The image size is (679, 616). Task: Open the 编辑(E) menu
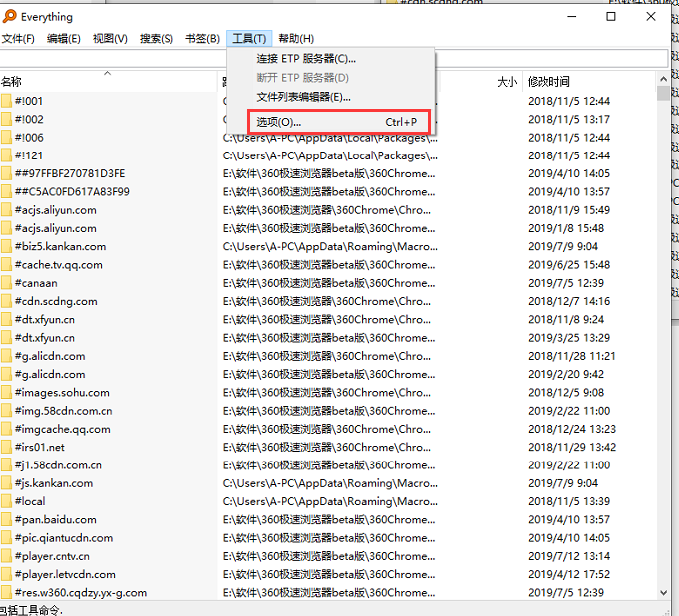(63, 39)
